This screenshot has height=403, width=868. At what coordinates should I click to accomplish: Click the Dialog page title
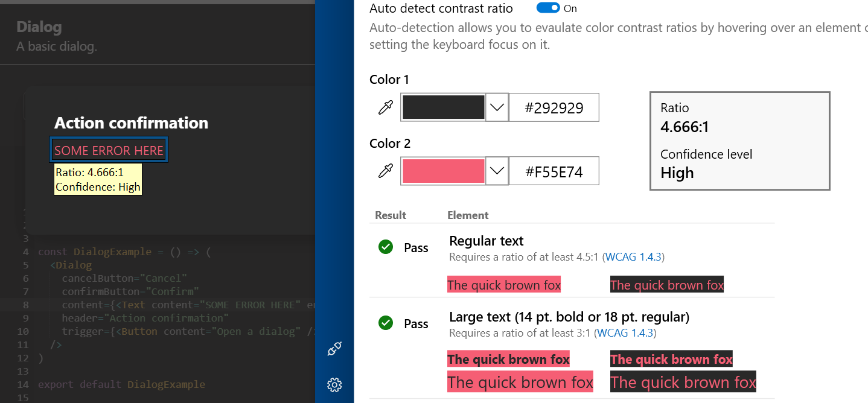tap(39, 27)
